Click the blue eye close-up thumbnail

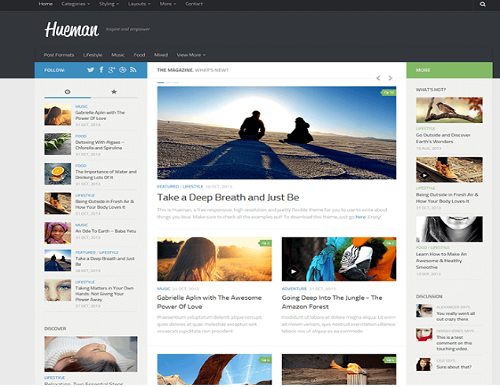[x=58, y=290]
